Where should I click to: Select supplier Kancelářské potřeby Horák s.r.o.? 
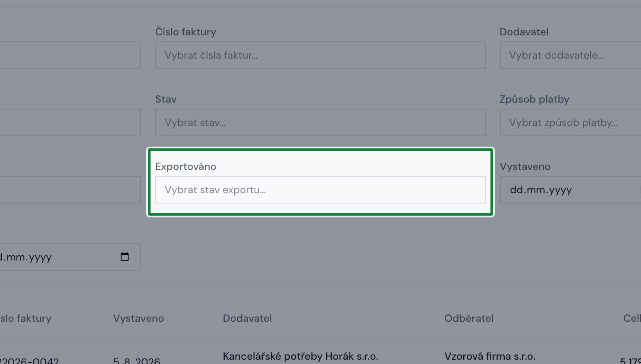pyautogui.click(x=300, y=357)
